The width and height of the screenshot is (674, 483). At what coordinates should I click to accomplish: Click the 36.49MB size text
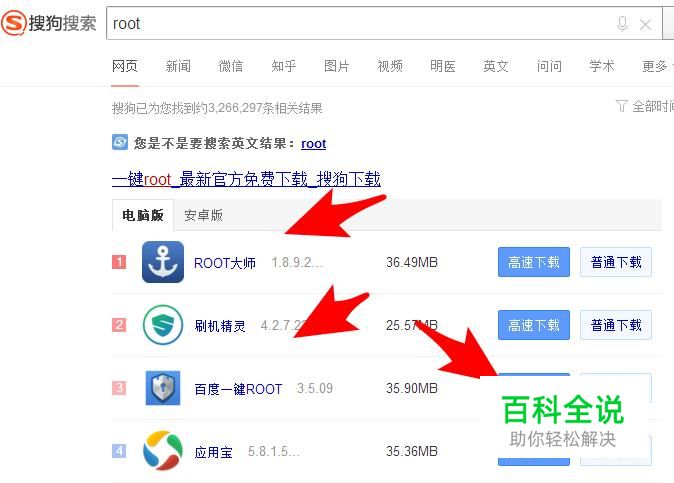click(412, 262)
